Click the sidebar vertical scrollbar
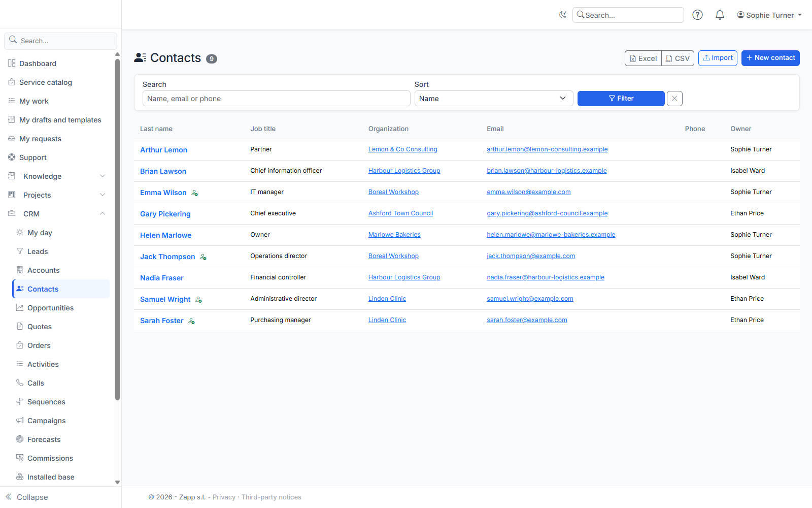 [x=117, y=230]
